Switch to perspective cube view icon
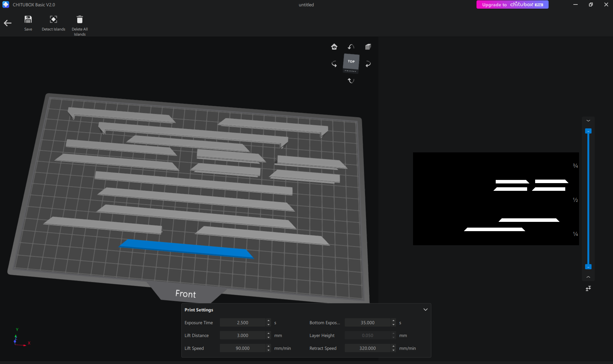613x364 pixels. (x=368, y=47)
